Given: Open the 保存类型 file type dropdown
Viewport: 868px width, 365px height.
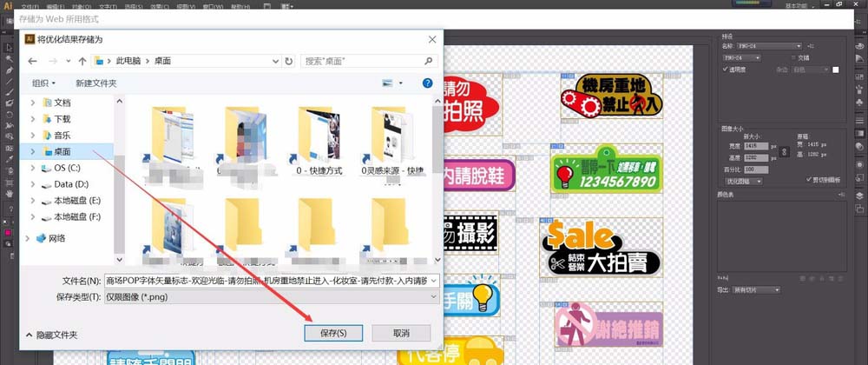Looking at the screenshot, I should pyautogui.click(x=272, y=297).
